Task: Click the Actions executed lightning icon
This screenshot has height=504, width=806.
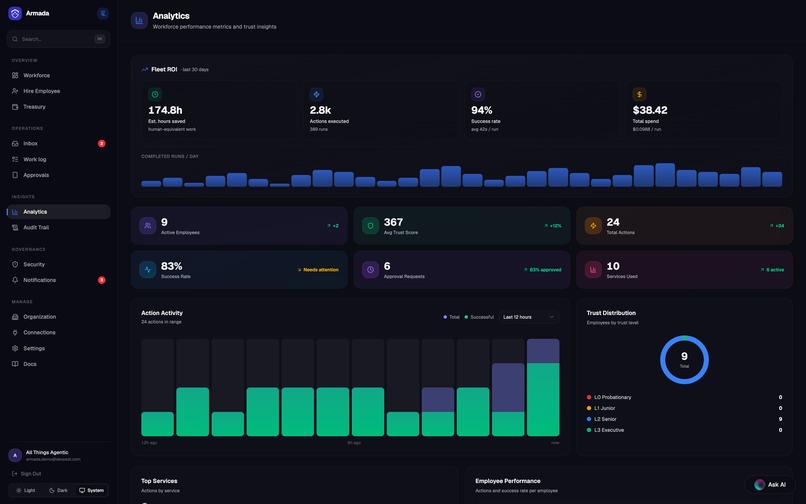Action: coord(316,94)
